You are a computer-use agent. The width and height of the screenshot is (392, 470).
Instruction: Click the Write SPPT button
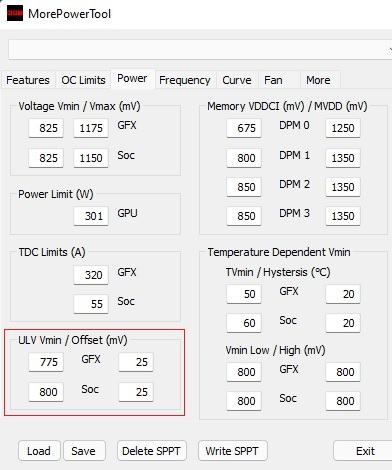[x=233, y=451]
